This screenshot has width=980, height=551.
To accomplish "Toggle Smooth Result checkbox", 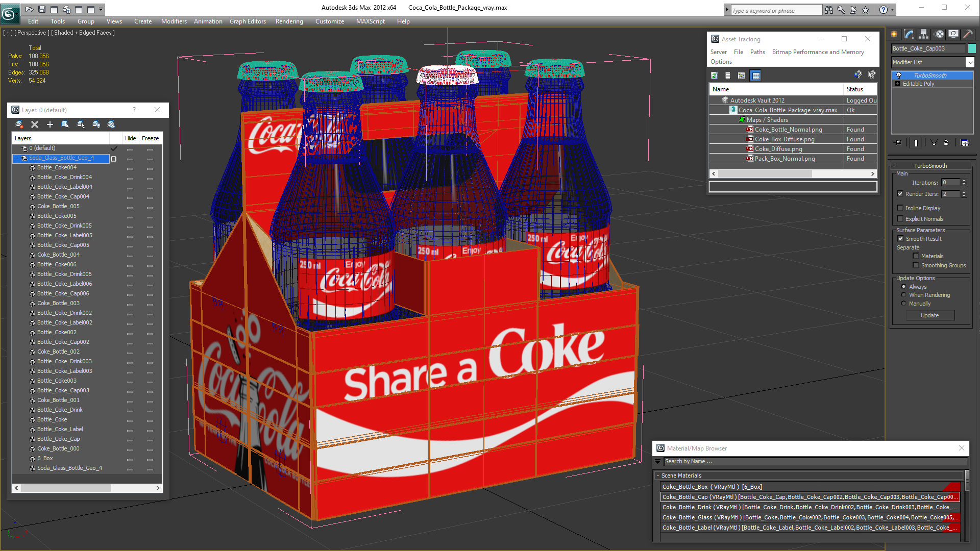I will click(901, 239).
